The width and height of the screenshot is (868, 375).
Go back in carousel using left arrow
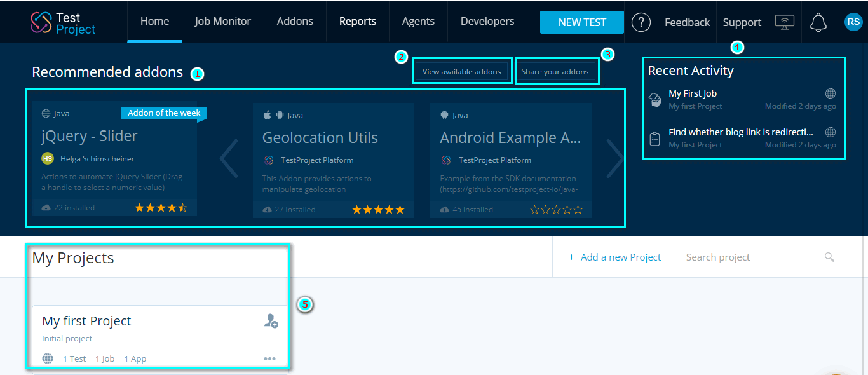click(x=229, y=158)
